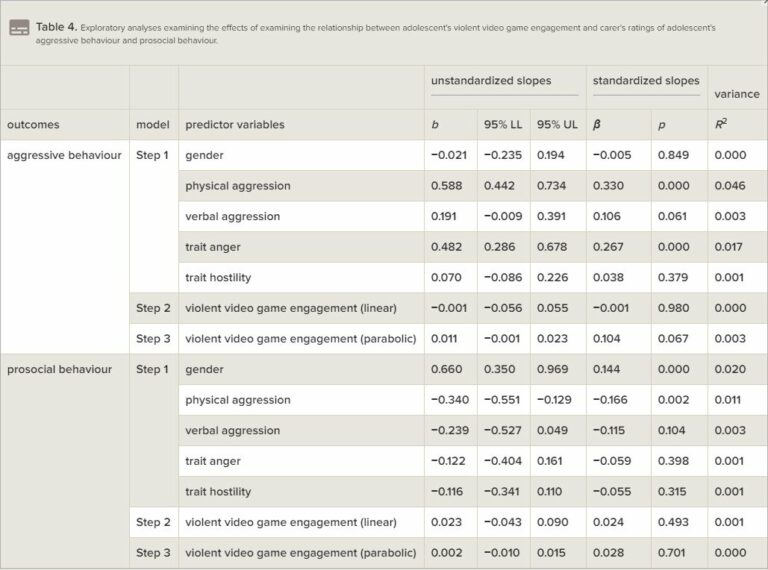The width and height of the screenshot is (768, 570).
Task: Select the 'aggressive behaviour' outcome cell
Action: pos(64,156)
